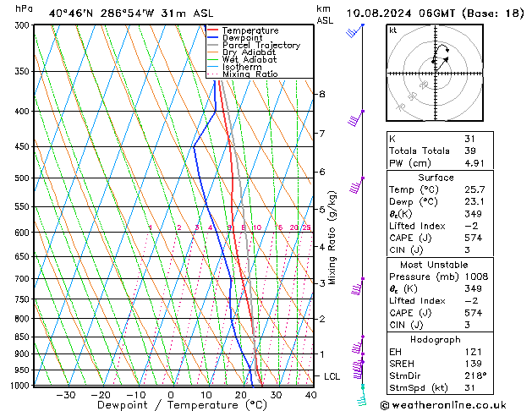Image resolution: width=532 pixels, height=411 pixels.
Task: Click the "Surface" section heading
Action: [x=436, y=178]
